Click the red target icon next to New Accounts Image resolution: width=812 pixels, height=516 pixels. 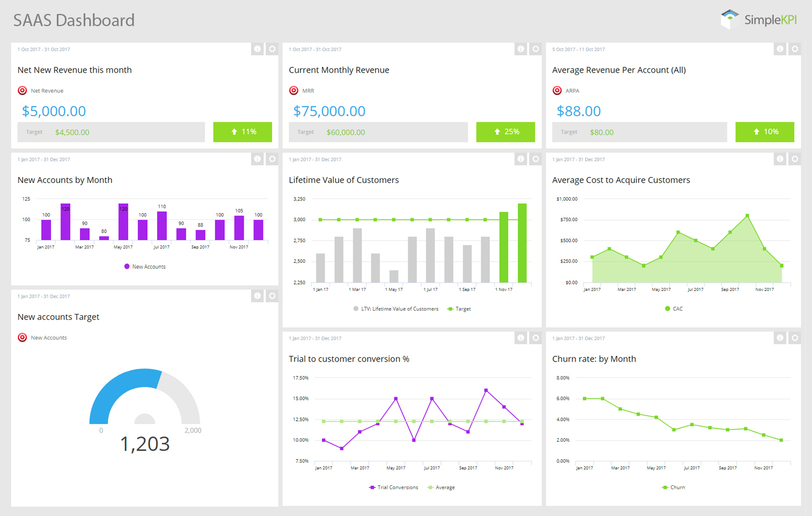pos(21,337)
